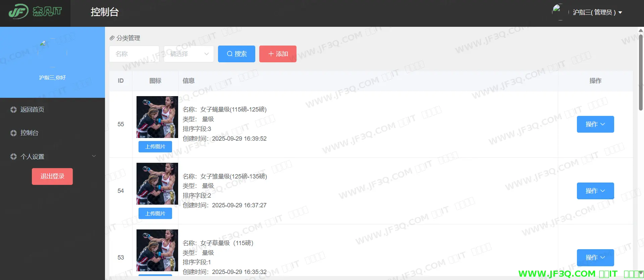Click the 个人设置 sidebar icon
This screenshot has width=644, height=280.
point(13,156)
